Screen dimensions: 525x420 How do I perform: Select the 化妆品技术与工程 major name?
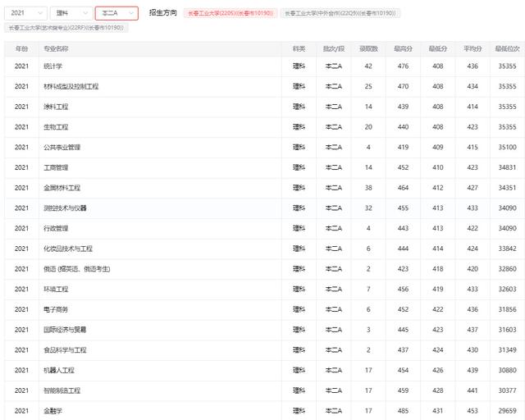pos(68,249)
